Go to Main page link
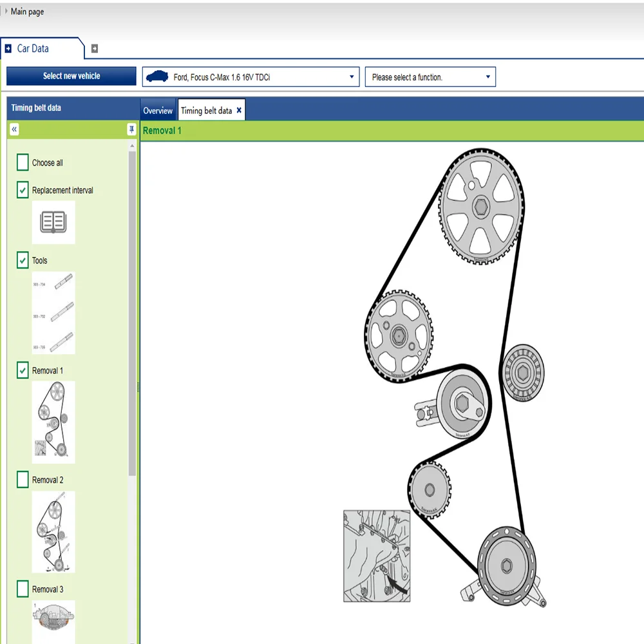644x644 pixels. [27, 12]
